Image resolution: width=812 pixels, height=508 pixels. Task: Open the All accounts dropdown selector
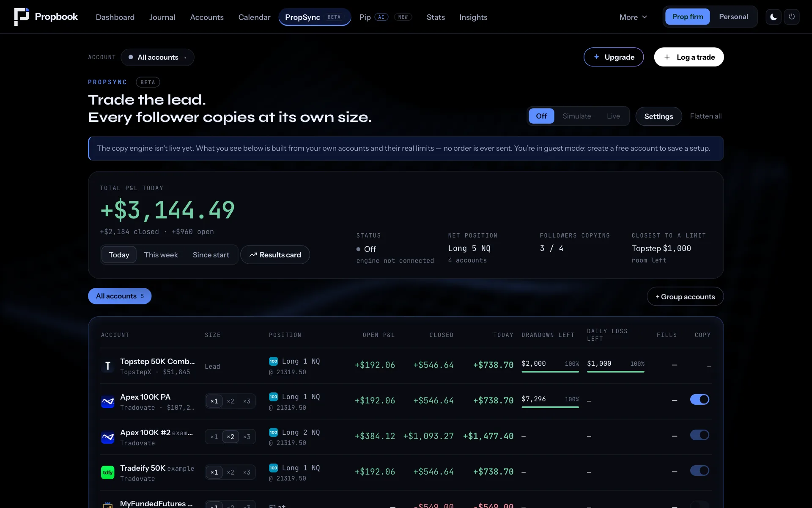[x=157, y=57]
